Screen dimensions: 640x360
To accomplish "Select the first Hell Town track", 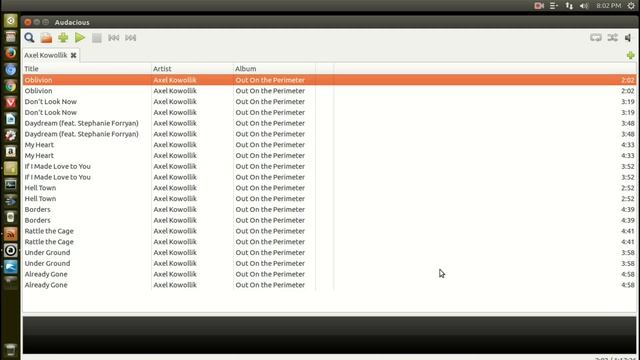I will (x=329, y=188).
